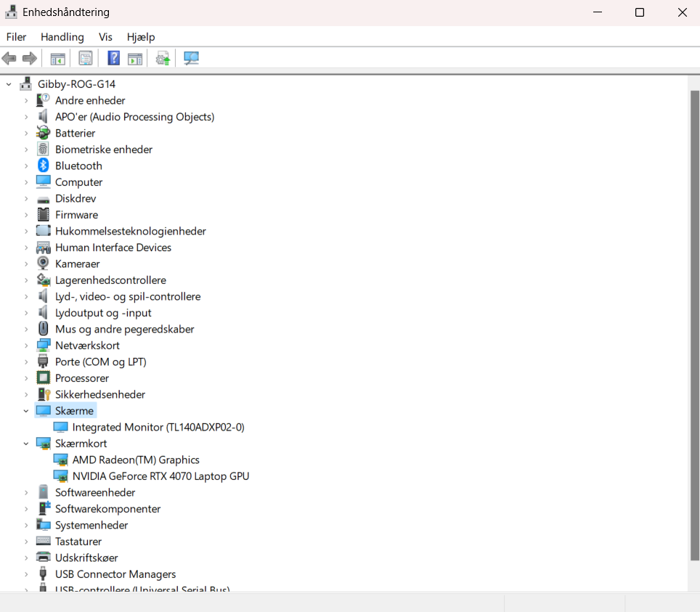
Task: Toggle the Show/Hide Action Pane icon
Action: coord(135,57)
